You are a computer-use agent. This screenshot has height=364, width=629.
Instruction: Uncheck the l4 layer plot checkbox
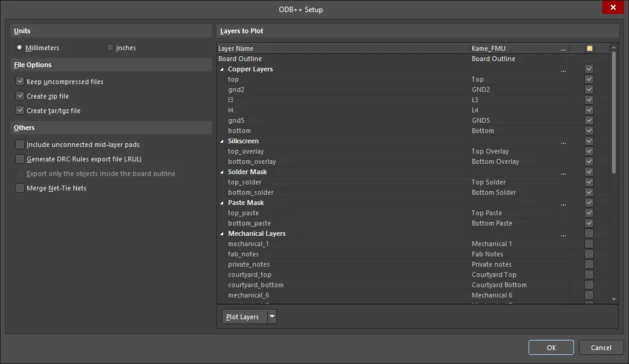589,110
